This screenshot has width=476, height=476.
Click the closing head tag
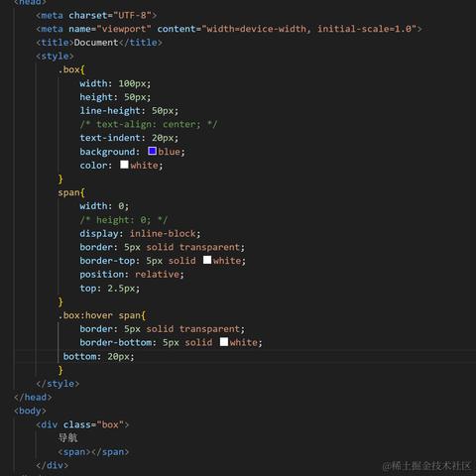coord(33,398)
